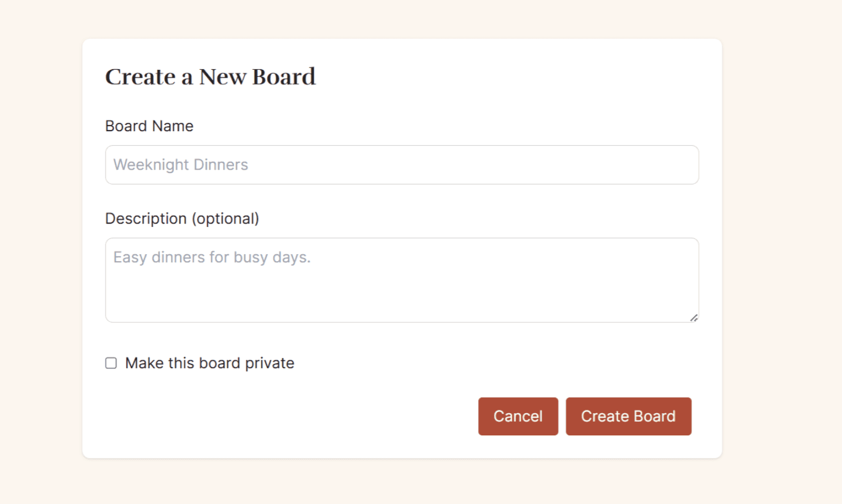Click inside the Description textarea

coord(402,280)
